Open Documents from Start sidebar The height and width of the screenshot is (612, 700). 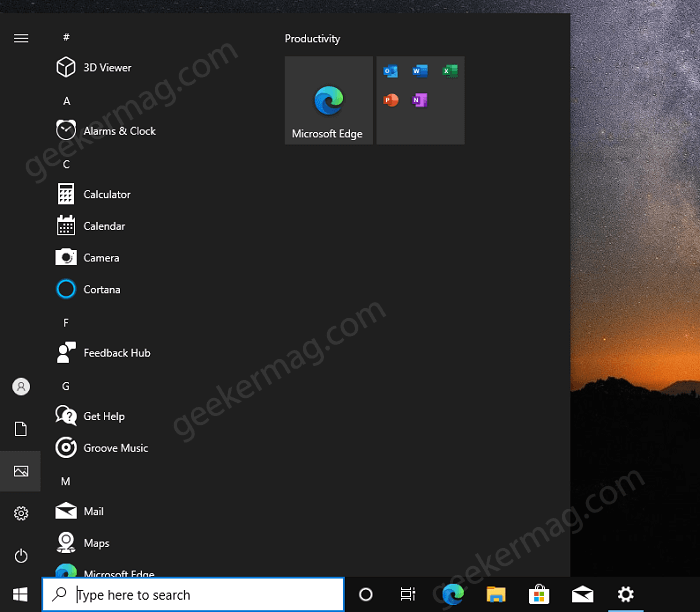point(21,429)
